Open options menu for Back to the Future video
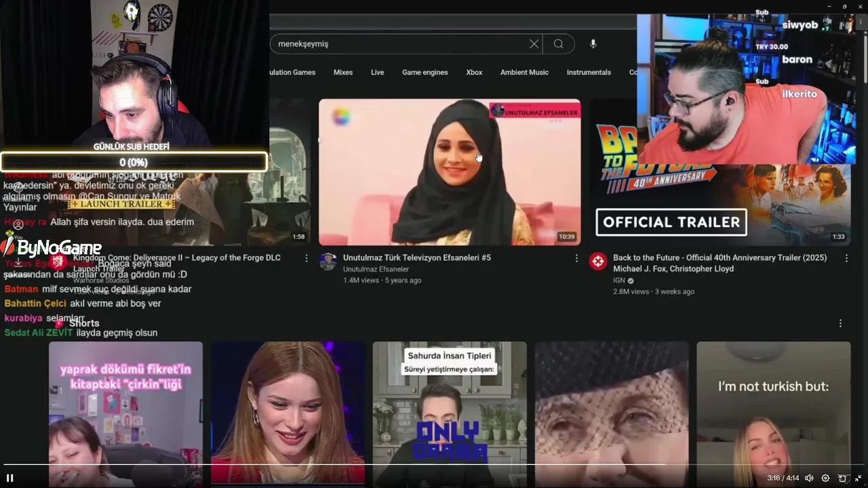Viewport: 868px width, 488px height. coord(846,258)
